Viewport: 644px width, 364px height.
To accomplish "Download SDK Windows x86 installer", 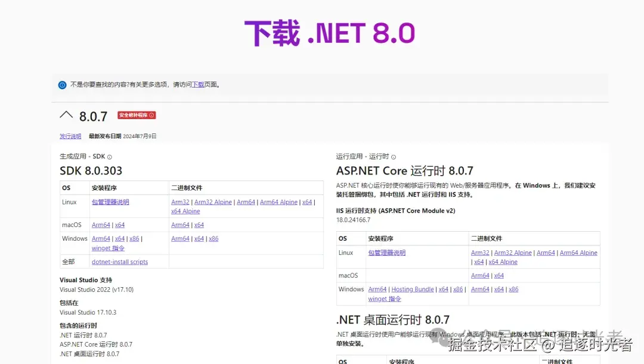I will 134,238.
